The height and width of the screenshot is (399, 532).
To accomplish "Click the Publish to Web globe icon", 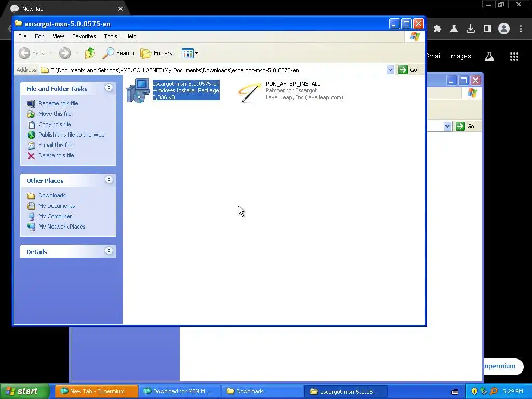I will [x=31, y=135].
